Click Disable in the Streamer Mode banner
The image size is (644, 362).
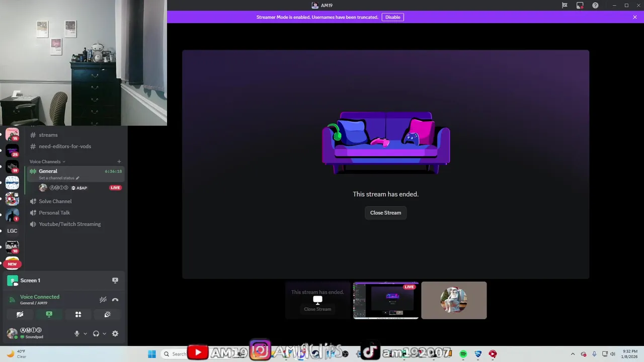pyautogui.click(x=392, y=17)
